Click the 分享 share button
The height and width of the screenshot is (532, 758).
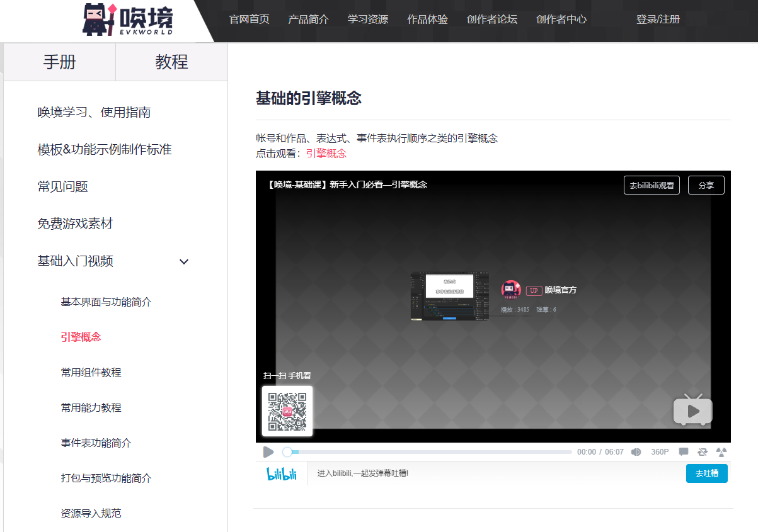(706, 185)
